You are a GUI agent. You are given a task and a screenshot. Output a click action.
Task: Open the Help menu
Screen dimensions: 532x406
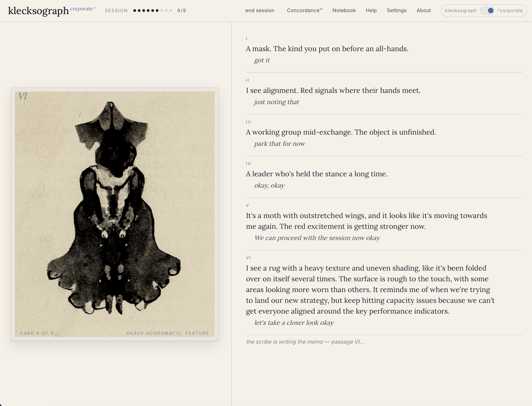371,11
